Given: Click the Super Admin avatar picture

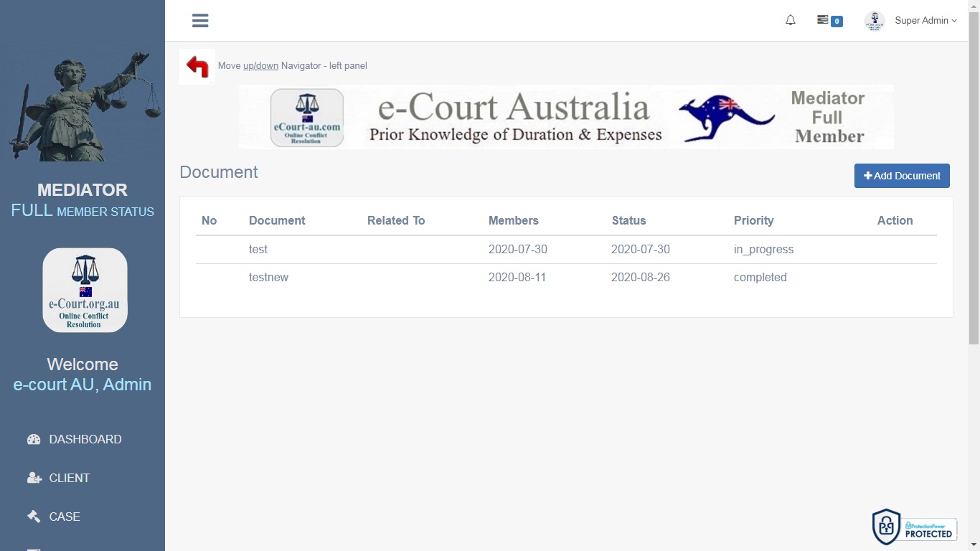Looking at the screenshot, I should click(874, 21).
